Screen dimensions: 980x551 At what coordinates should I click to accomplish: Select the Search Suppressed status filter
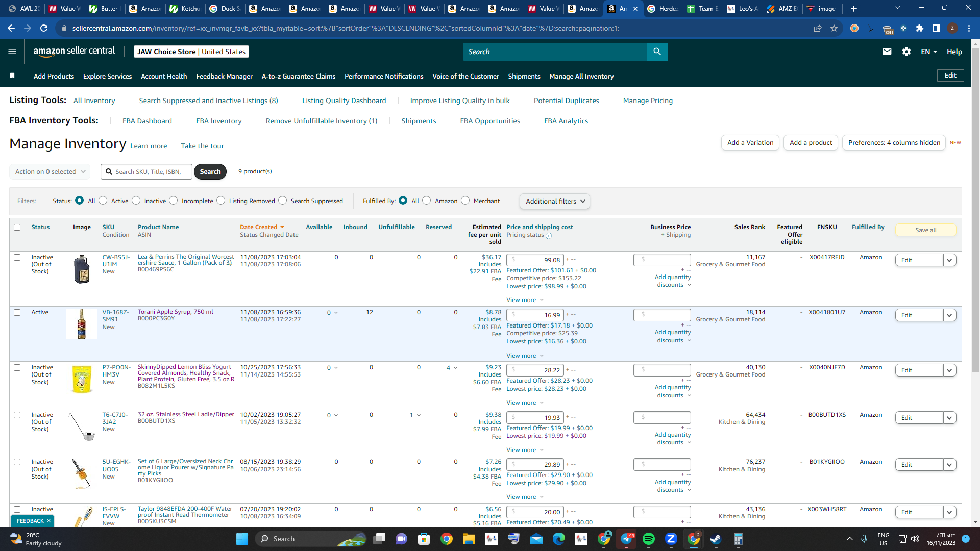click(x=283, y=201)
